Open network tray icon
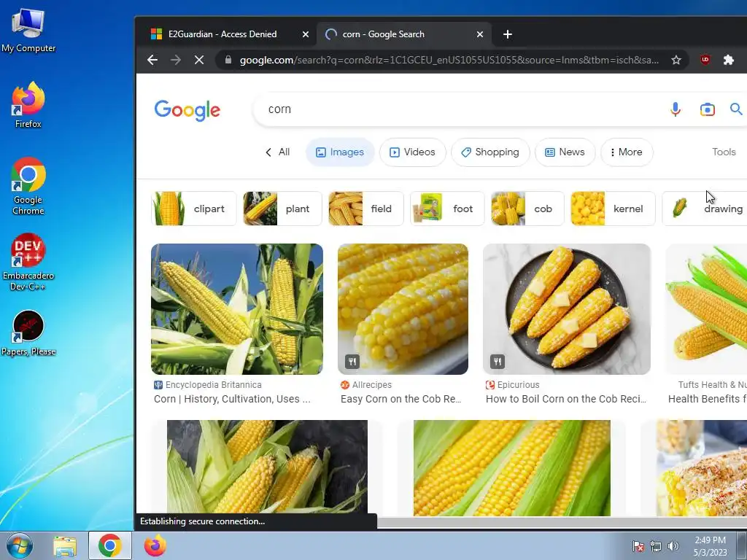 click(x=656, y=546)
